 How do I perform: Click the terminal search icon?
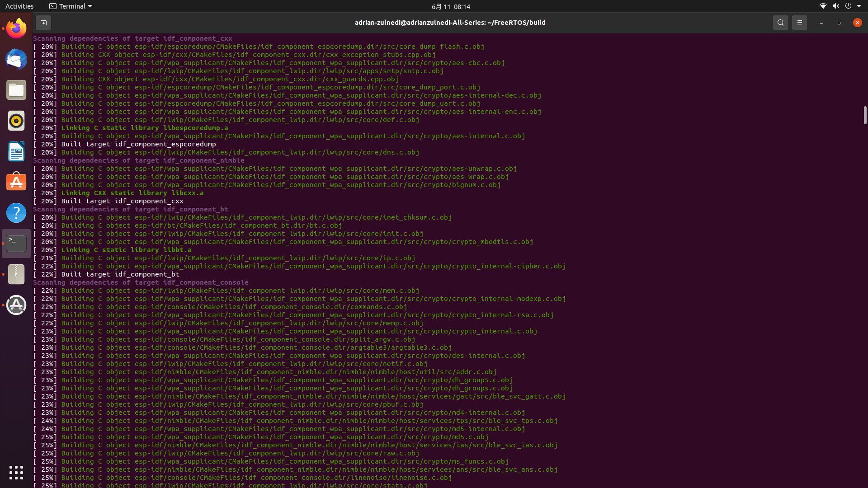pyautogui.click(x=780, y=23)
